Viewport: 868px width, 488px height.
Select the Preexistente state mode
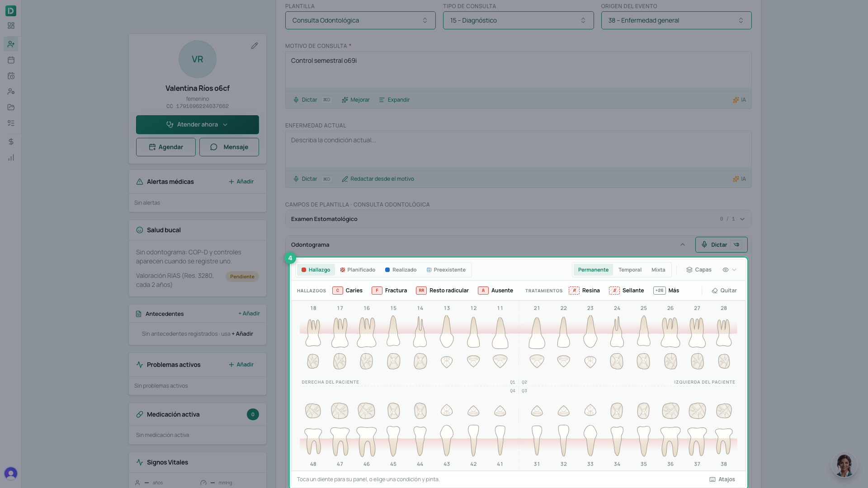point(446,270)
